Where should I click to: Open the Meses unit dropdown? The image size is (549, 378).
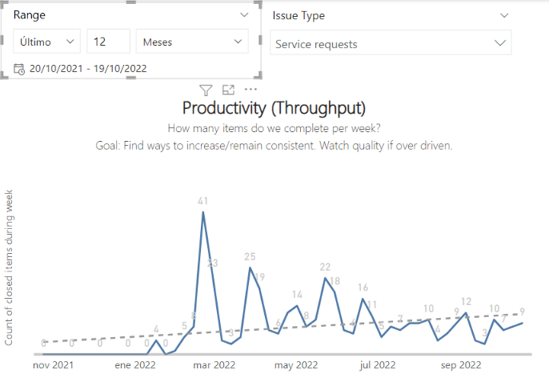tap(192, 42)
